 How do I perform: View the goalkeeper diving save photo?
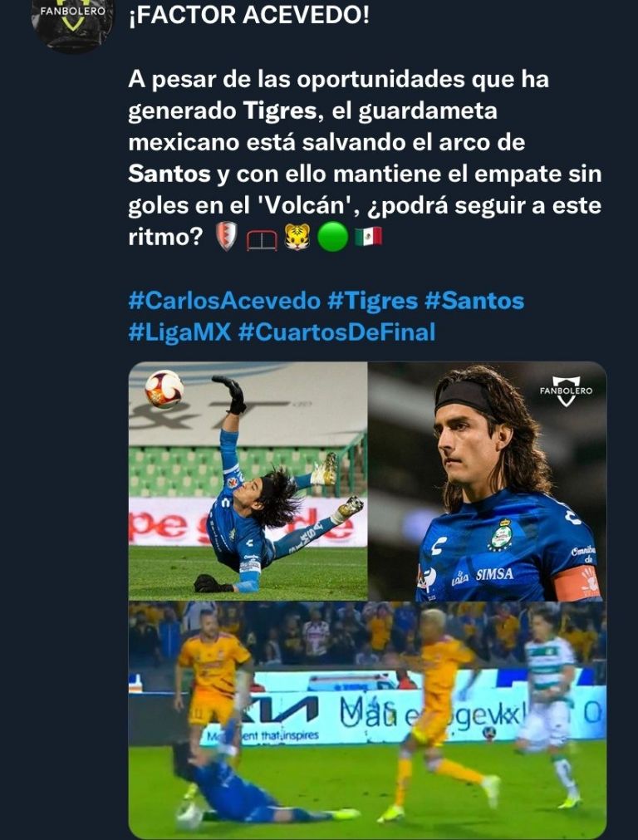coord(248,480)
